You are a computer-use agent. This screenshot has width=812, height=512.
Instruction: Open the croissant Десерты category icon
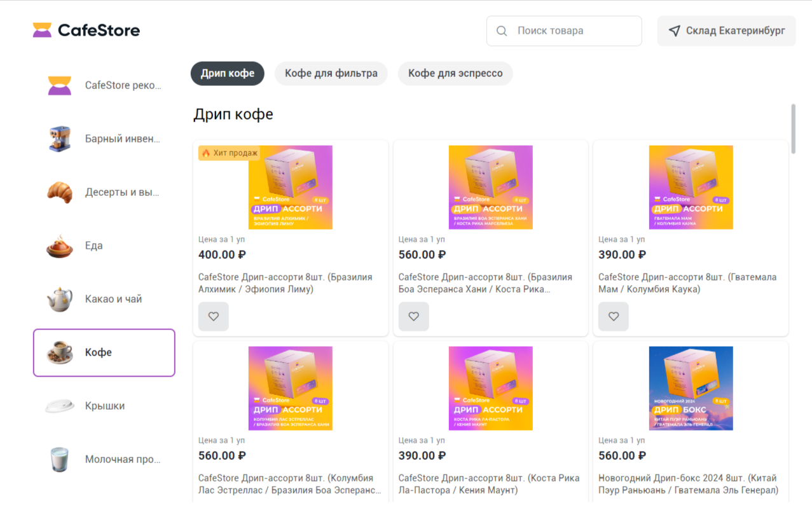tap(60, 192)
